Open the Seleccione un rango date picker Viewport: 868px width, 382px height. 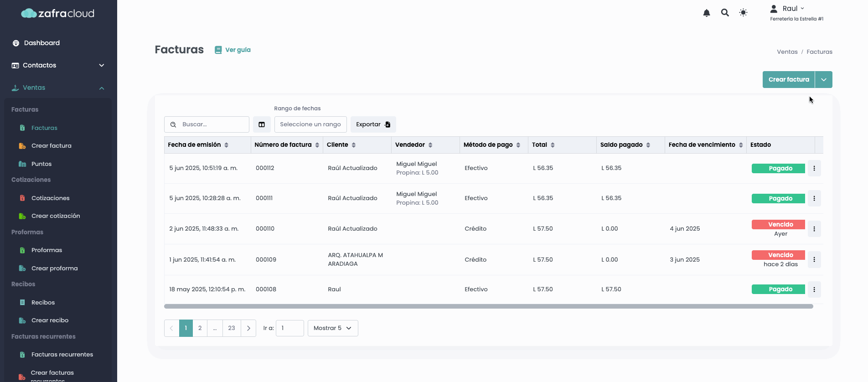310,124
